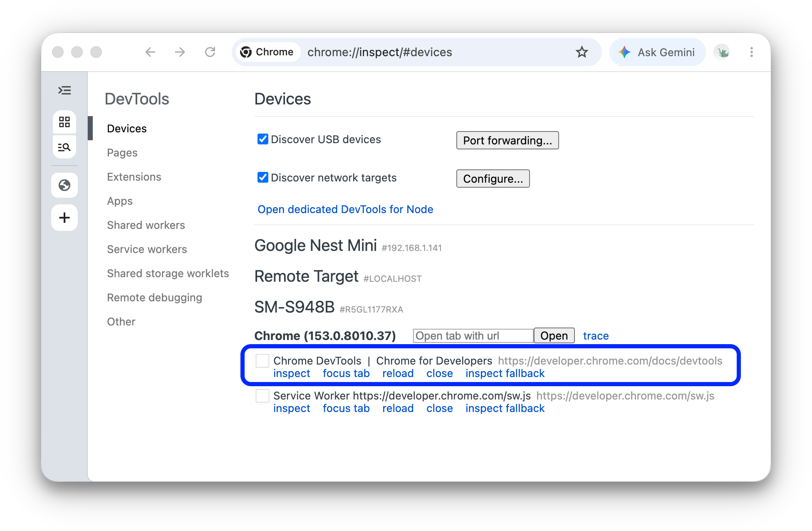Click the Open tab with url field
Image resolution: width=812 pixels, height=531 pixels.
(473, 336)
